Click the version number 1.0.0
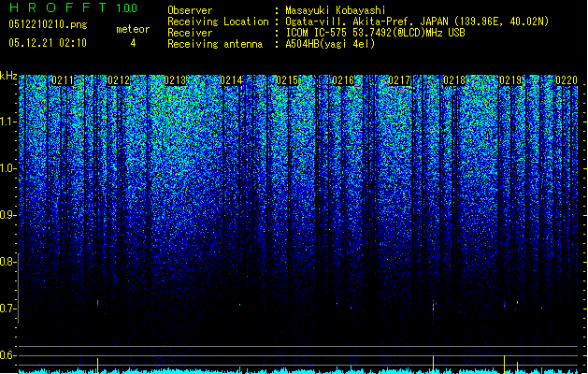Screen dimensions: 588x374 126,8
